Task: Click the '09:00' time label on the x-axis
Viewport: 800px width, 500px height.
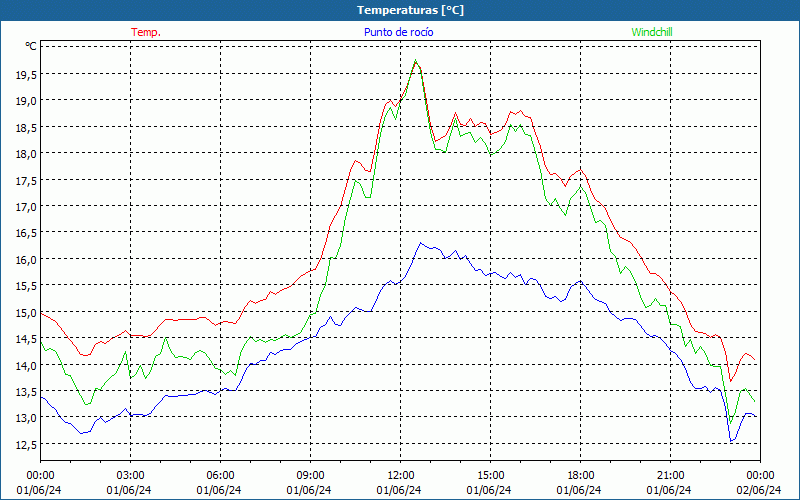Action: pos(310,476)
